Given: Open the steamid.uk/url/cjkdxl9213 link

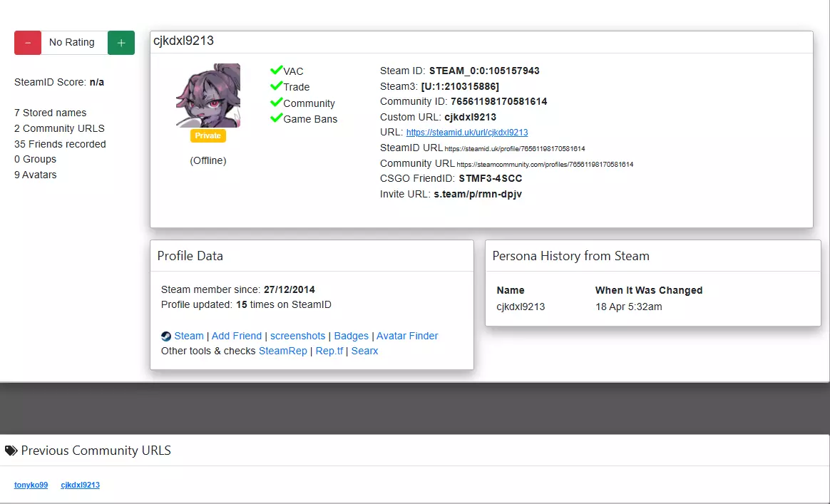Looking at the screenshot, I should coord(467,133).
